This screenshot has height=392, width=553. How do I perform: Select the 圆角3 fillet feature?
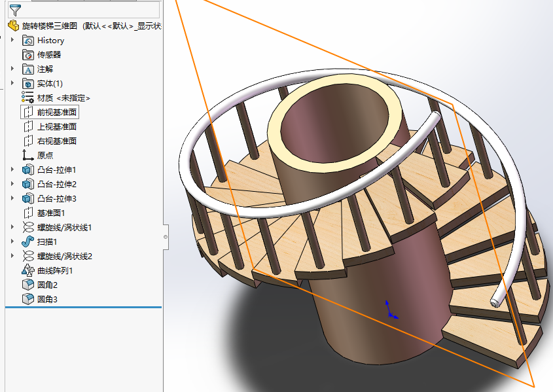coord(47,299)
